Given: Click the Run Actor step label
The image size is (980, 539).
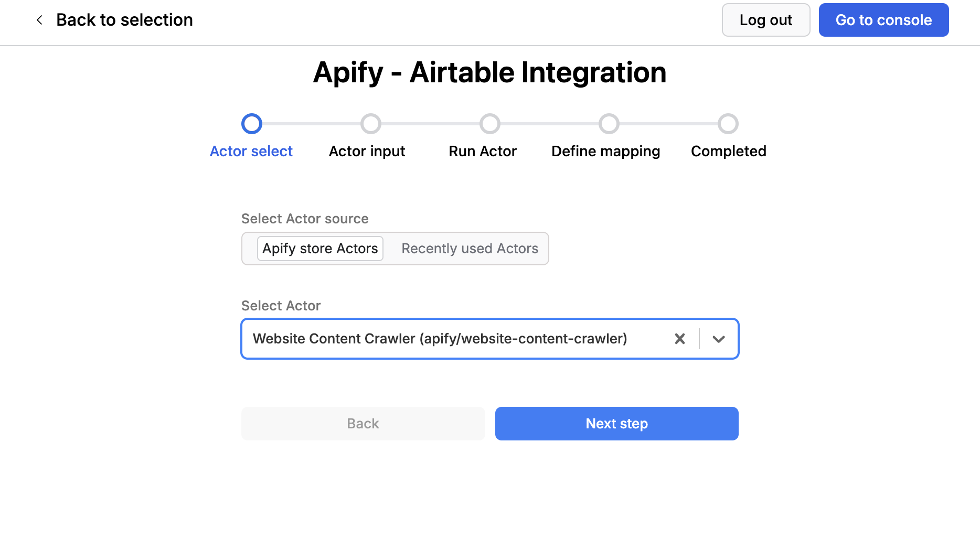Looking at the screenshot, I should [482, 151].
